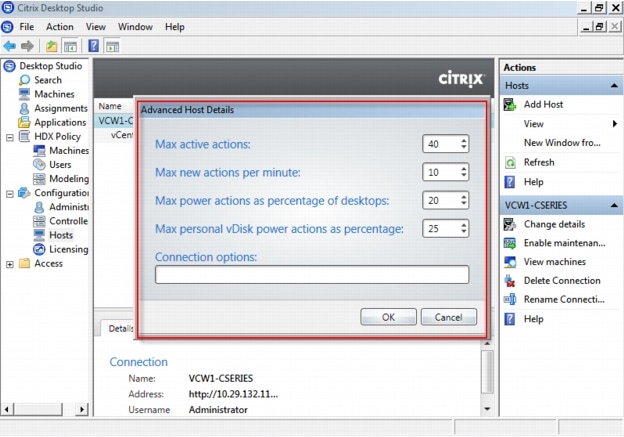The width and height of the screenshot is (624, 437).
Task: Click Cancel in Advanced Host Details
Action: pos(448,317)
